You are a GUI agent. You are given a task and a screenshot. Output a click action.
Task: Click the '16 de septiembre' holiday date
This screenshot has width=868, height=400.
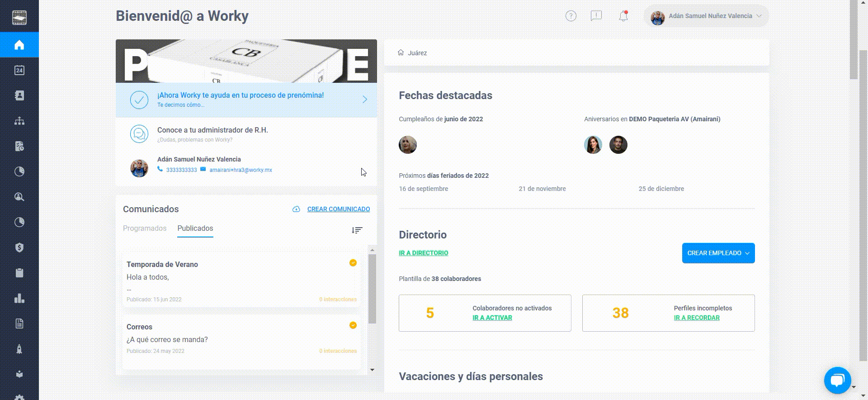(x=424, y=189)
